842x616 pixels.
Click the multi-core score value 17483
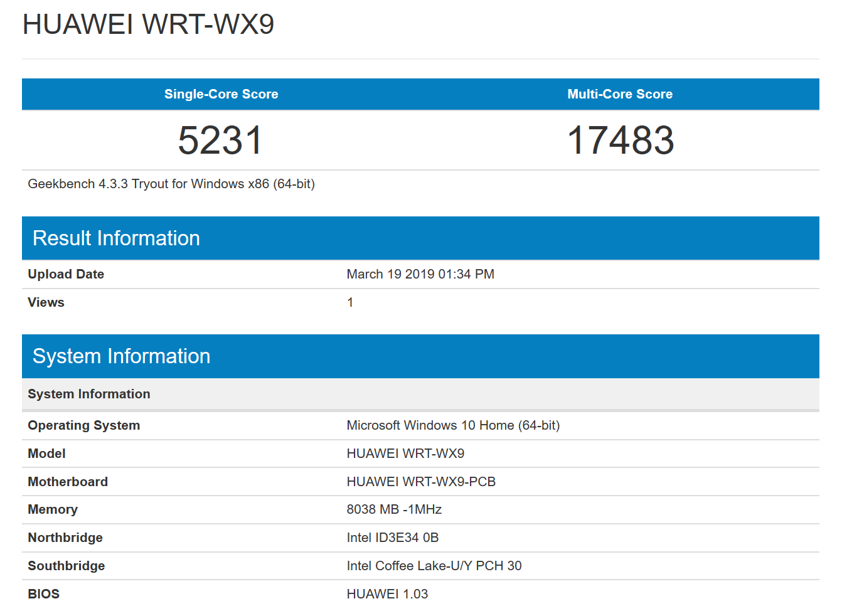coord(620,140)
